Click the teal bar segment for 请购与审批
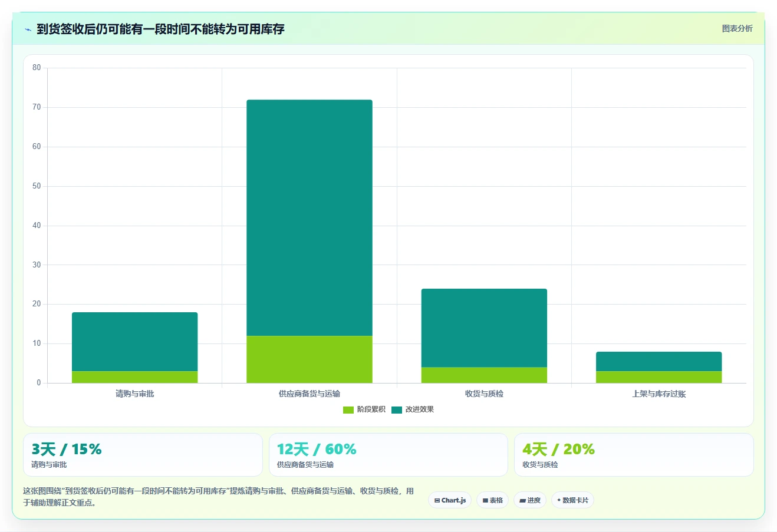 (x=134, y=342)
